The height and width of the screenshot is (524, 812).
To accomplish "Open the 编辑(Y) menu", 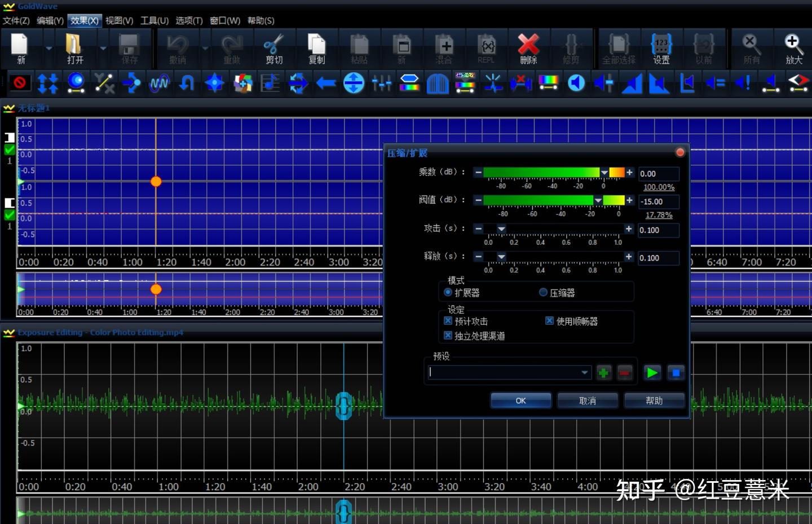I will (50, 21).
